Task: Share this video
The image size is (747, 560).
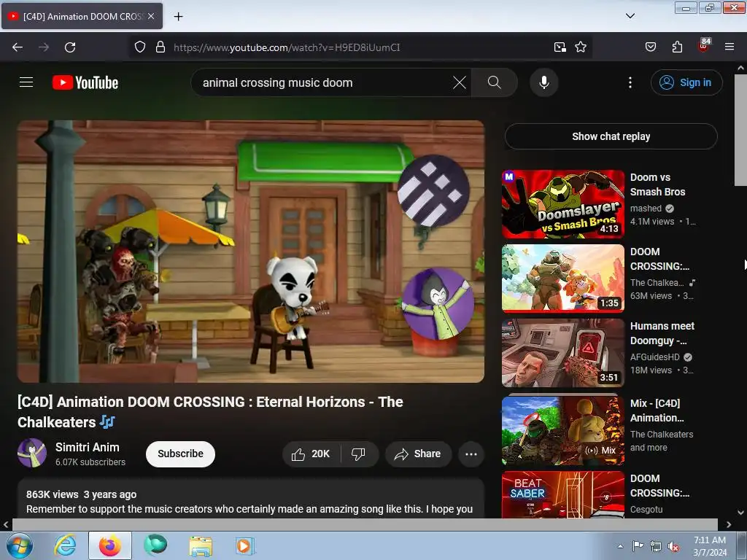Action: 418,454
